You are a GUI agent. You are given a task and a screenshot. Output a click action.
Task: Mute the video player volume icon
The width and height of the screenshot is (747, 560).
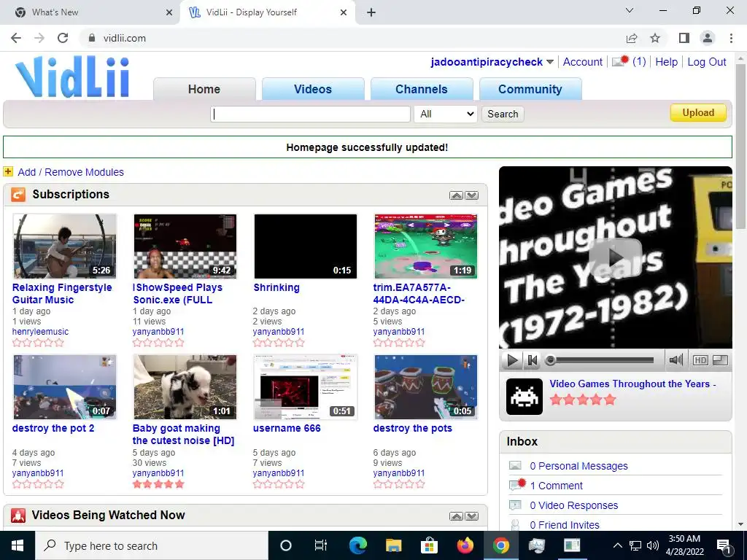[x=676, y=360]
